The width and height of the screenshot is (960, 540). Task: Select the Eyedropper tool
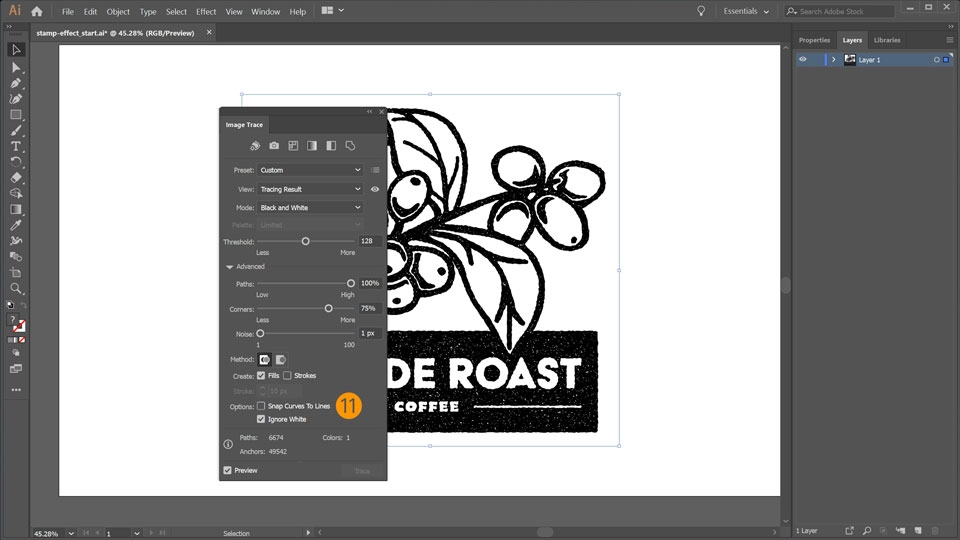tap(16, 225)
